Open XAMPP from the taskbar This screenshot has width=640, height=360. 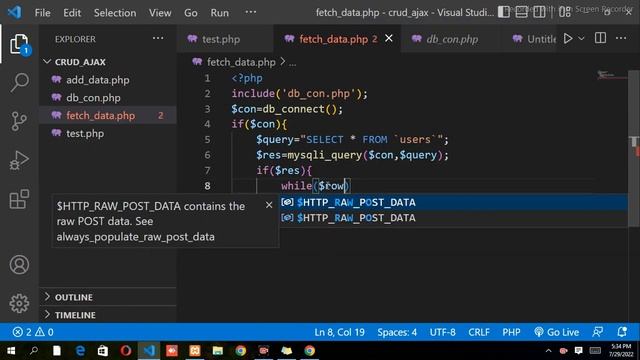[195, 351]
